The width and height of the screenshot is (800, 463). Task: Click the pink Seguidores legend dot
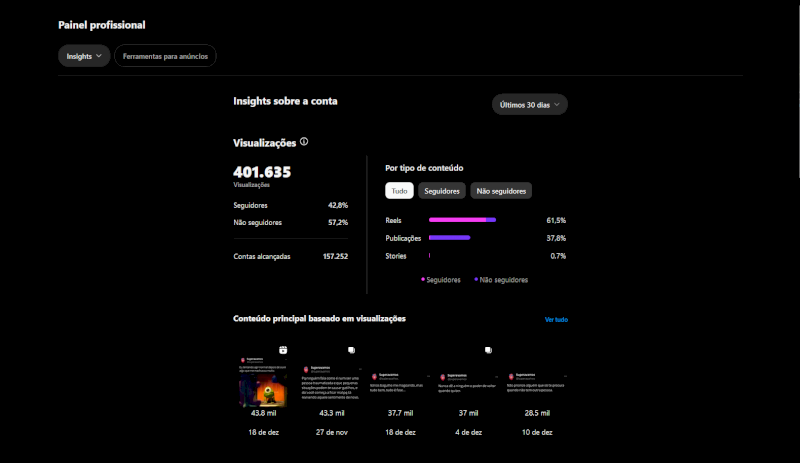[x=423, y=280]
